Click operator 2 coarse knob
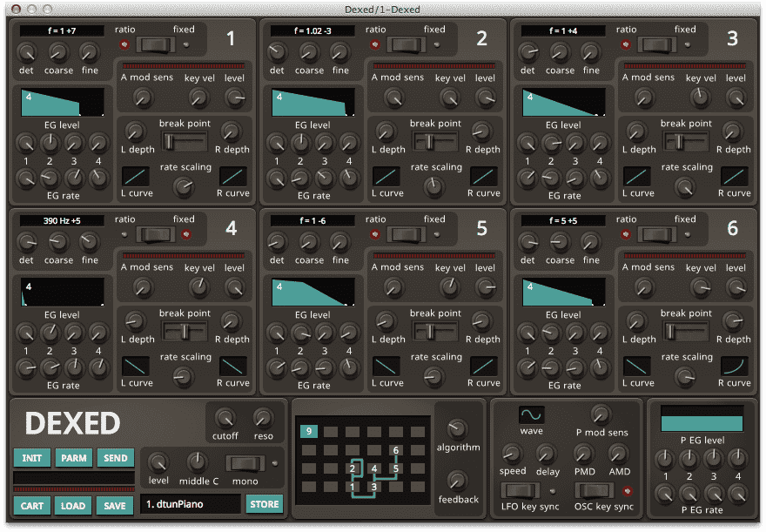This screenshot has width=766, height=532. point(309,51)
